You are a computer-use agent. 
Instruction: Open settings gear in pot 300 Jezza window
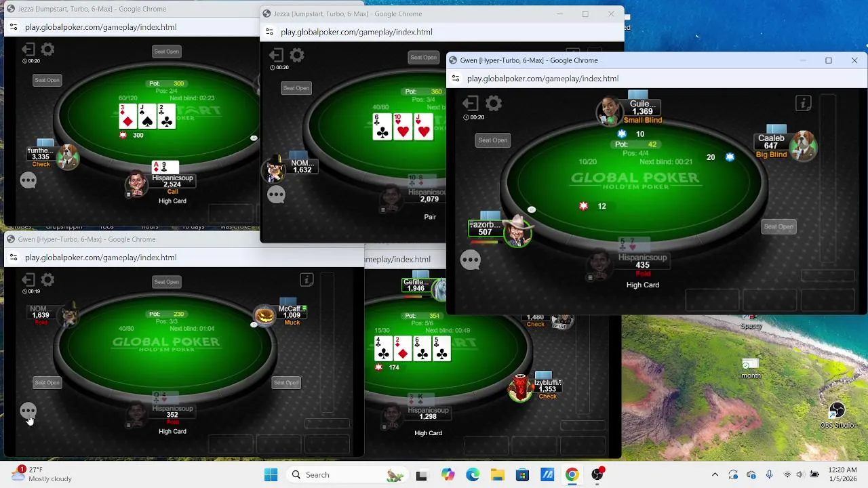(47, 49)
